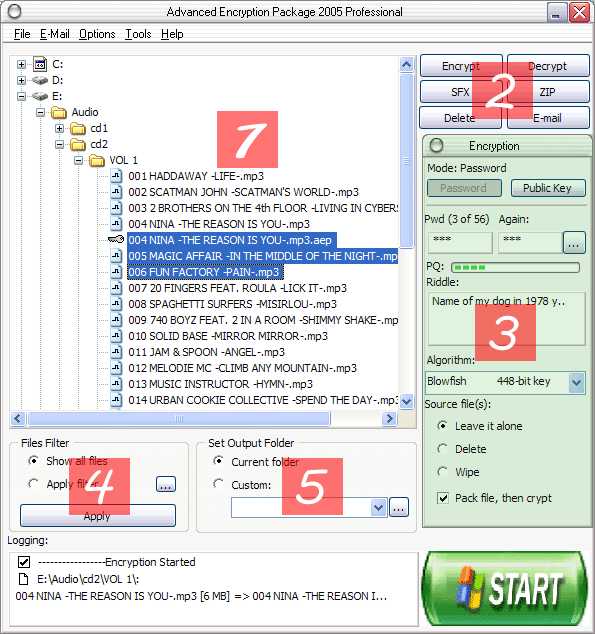Click mp3 icon for 008 SPAGHETTI SURFERS
This screenshot has width=595, height=634.
pyautogui.click(x=116, y=304)
